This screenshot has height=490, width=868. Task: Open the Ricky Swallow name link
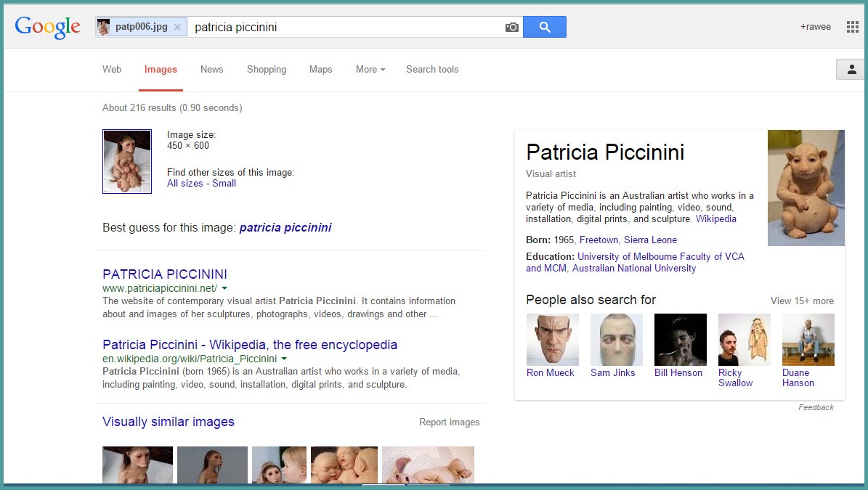735,377
